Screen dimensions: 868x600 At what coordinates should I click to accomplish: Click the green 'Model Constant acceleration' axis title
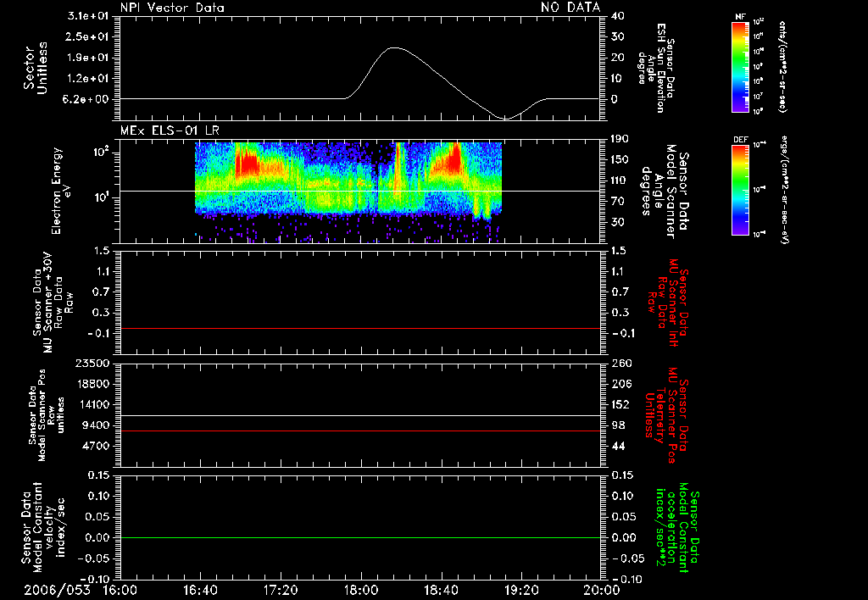[676, 528]
